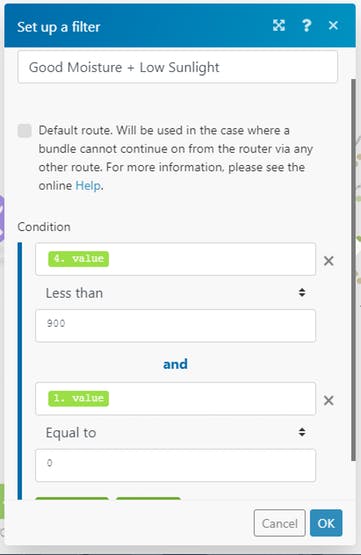Select the green 4. value token
The width and height of the screenshot is (361, 555).
click(79, 259)
